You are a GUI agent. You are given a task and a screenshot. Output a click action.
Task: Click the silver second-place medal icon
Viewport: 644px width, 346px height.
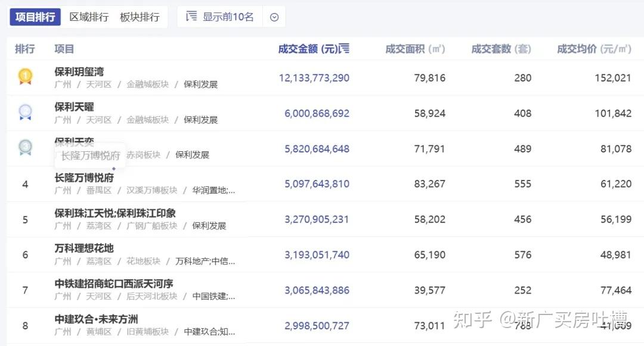click(25, 112)
